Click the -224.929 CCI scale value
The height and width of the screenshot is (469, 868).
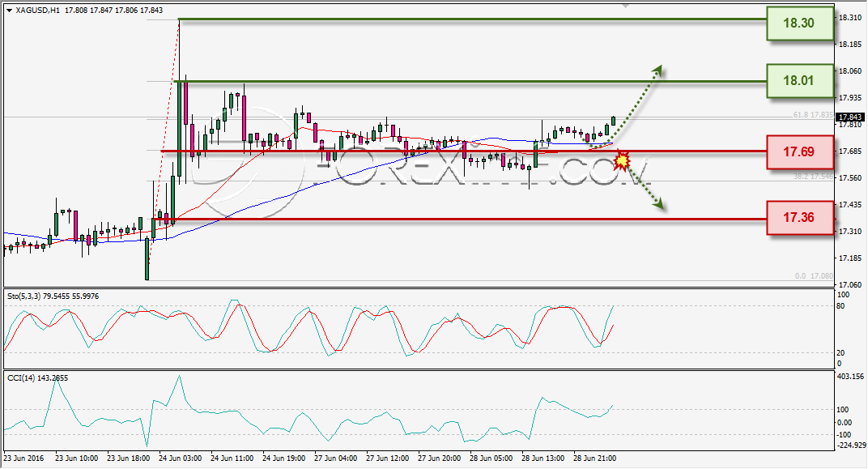pyautogui.click(x=851, y=446)
